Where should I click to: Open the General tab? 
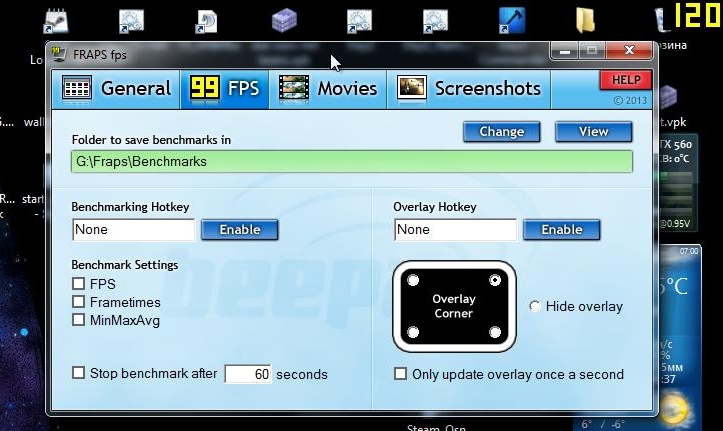116,89
